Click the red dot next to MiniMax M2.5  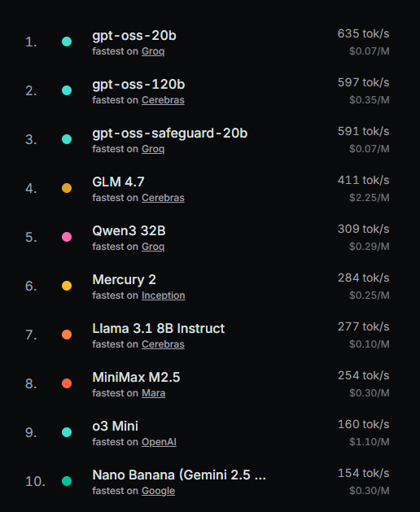pyautogui.click(x=67, y=383)
